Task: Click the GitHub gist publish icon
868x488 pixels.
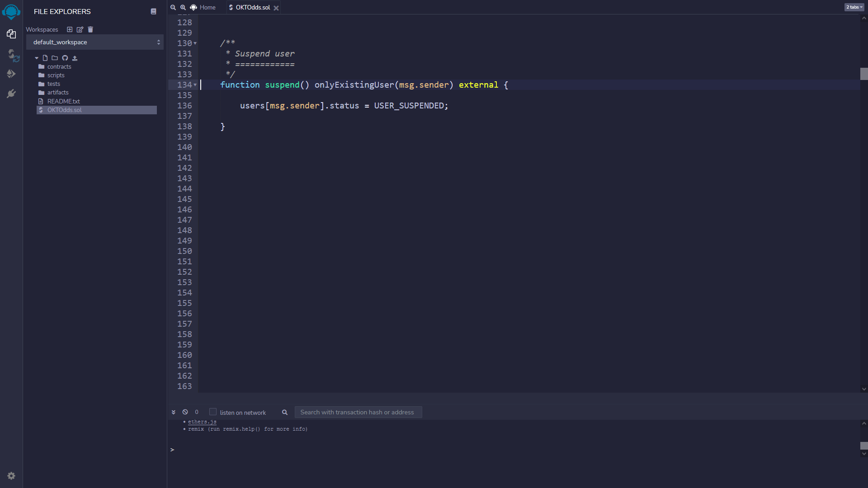Action: coord(65,58)
